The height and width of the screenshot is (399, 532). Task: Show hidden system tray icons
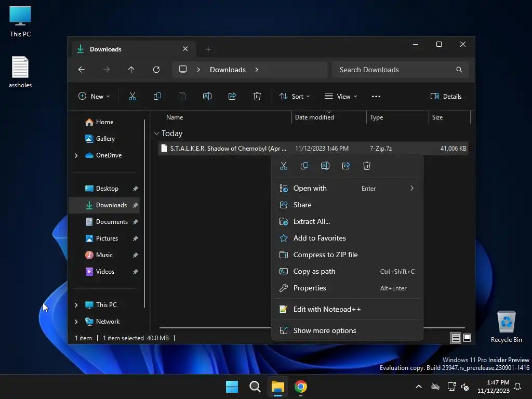click(419, 387)
